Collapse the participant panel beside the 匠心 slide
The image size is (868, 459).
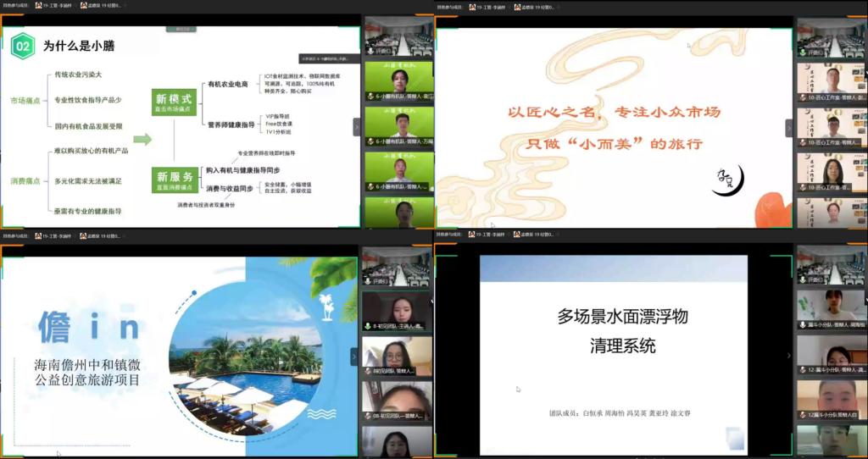789,127
